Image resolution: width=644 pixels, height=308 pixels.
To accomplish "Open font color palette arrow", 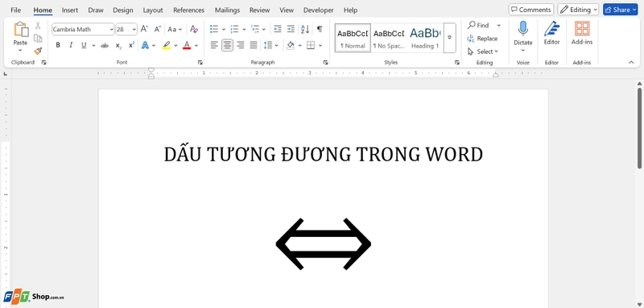I will click(x=196, y=45).
